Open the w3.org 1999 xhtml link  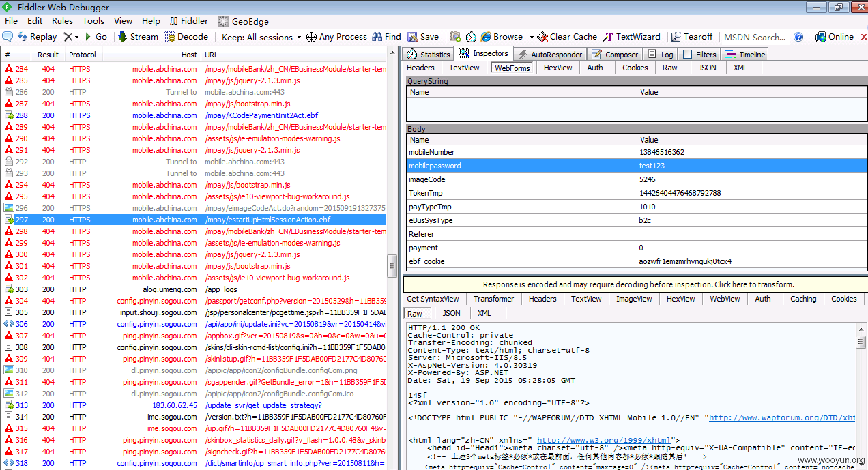tap(604, 440)
